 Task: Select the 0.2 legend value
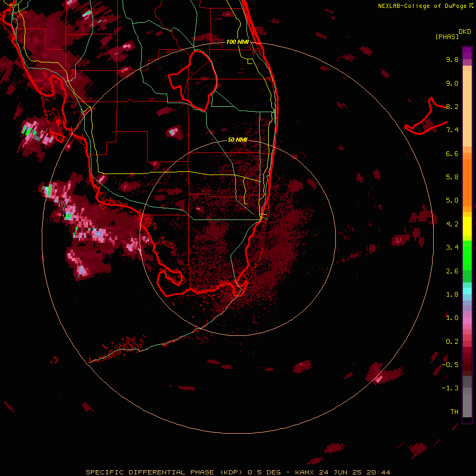(452, 342)
